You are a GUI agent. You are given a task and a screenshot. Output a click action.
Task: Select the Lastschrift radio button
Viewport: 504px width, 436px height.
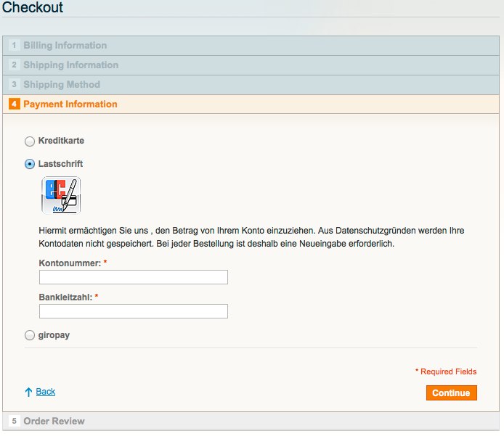[30, 164]
